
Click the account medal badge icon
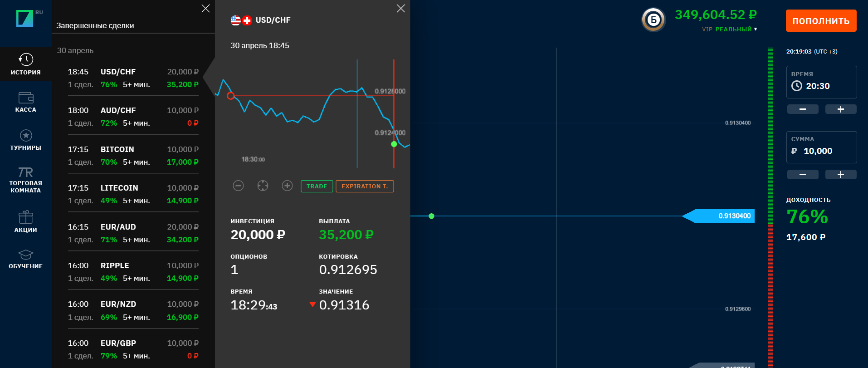coord(653,20)
